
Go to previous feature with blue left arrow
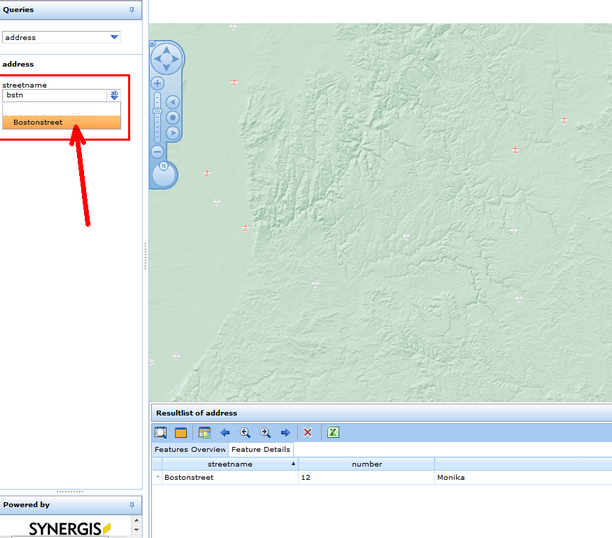tap(225, 433)
